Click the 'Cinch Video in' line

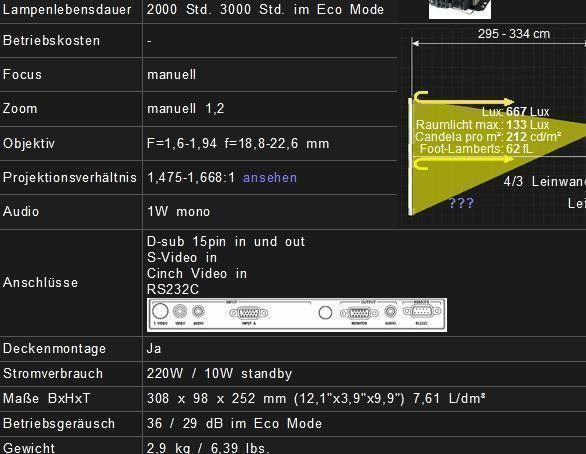(197, 274)
